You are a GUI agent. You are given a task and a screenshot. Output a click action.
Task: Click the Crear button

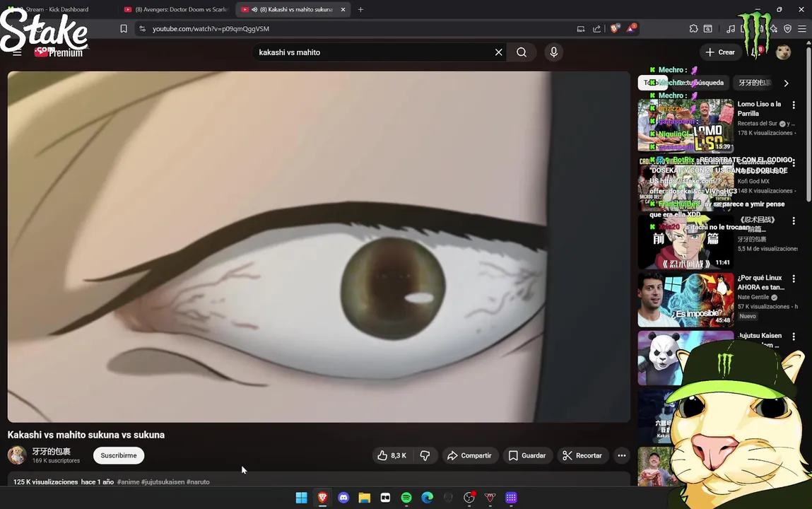[x=720, y=52]
